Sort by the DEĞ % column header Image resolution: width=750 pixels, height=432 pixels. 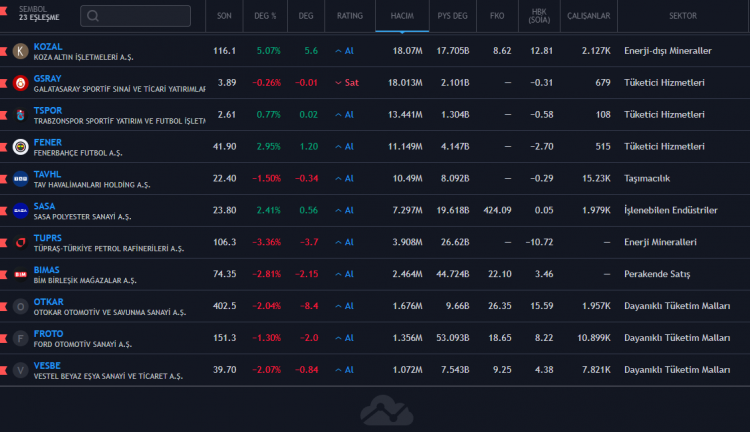pos(265,16)
